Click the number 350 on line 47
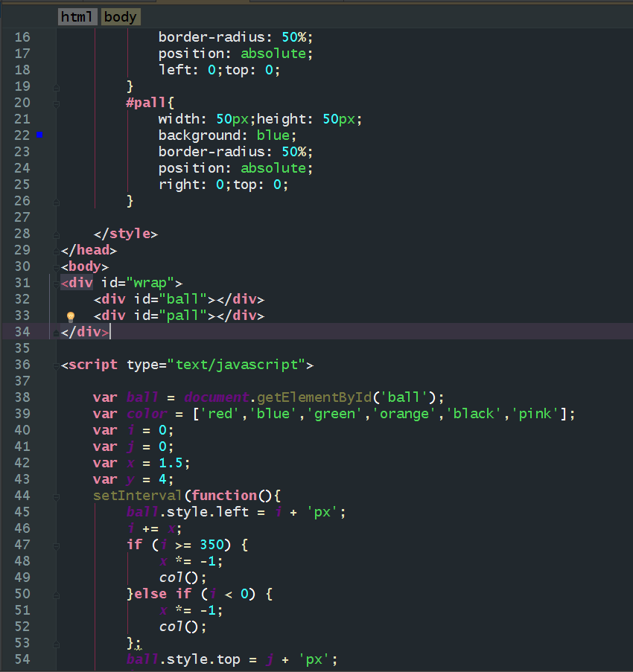 pyautogui.click(x=211, y=545)
